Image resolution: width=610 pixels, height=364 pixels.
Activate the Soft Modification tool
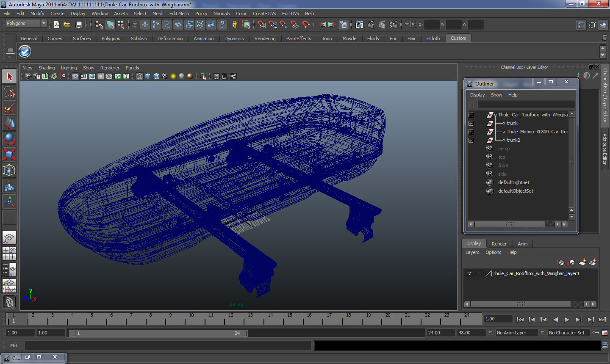coord(9,186)
